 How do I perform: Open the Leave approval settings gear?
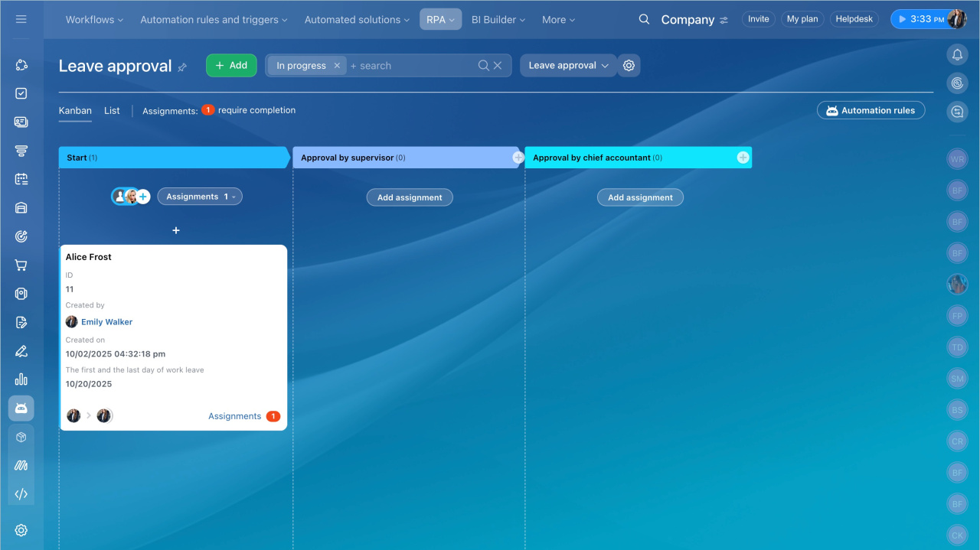click(629, 66)
